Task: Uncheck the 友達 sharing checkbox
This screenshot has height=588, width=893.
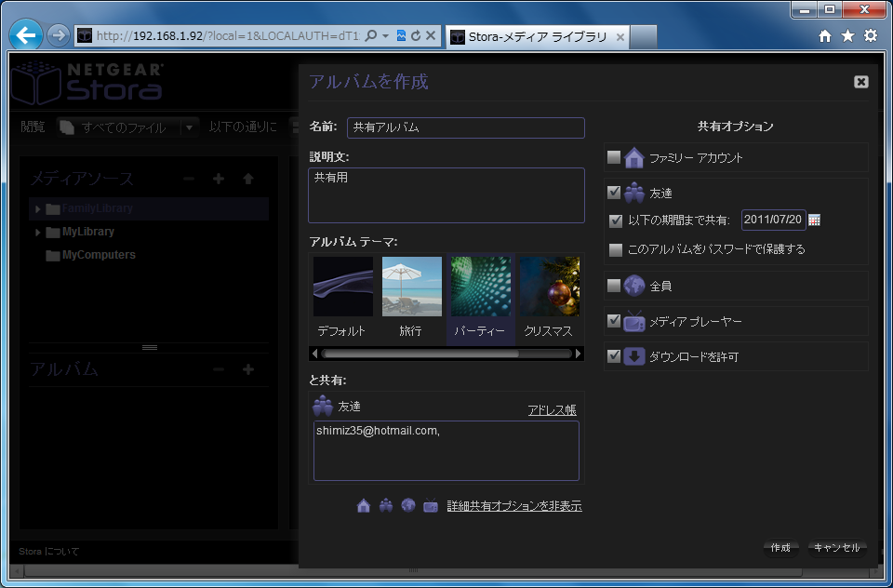Action: [614, 193]
